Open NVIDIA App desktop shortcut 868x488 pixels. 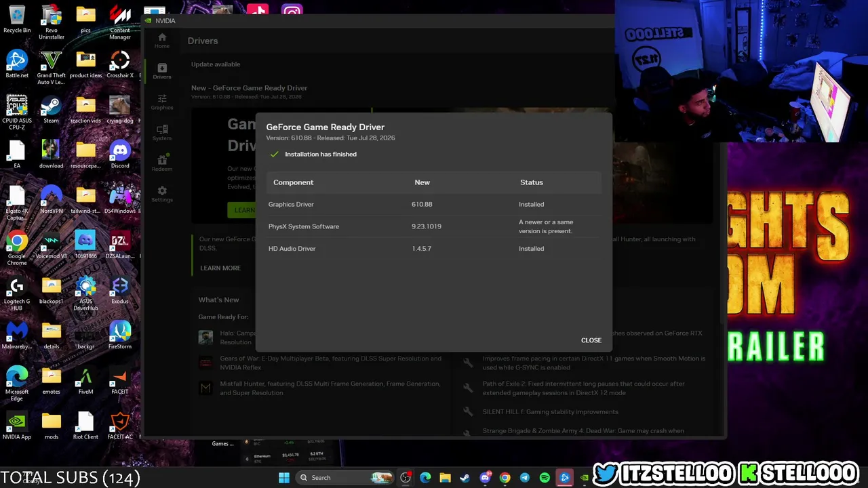click(17, 426)
